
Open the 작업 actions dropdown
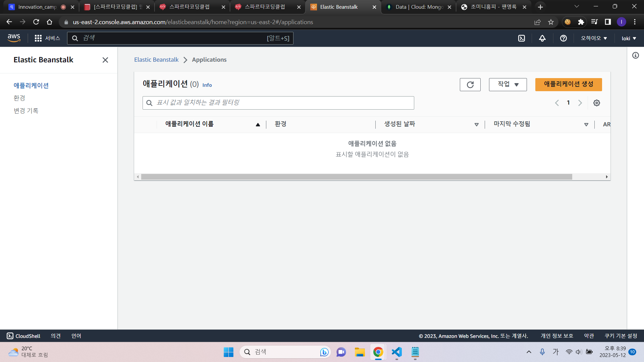coord(508,84)
